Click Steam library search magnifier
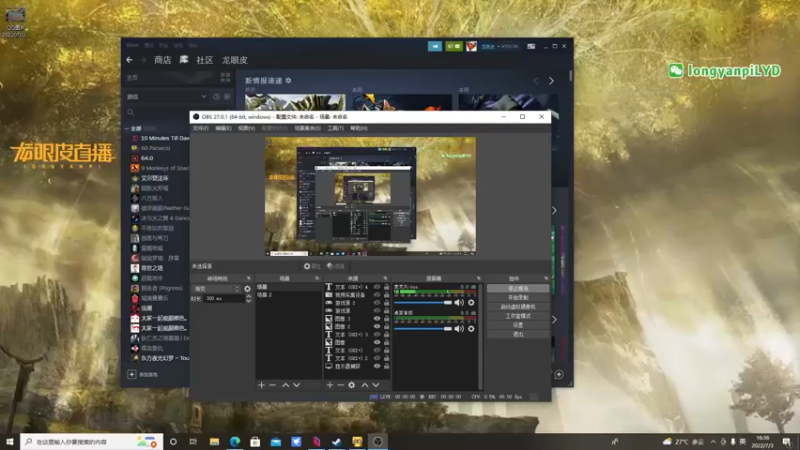Viewport: 800px width, 450px height. 131,112
